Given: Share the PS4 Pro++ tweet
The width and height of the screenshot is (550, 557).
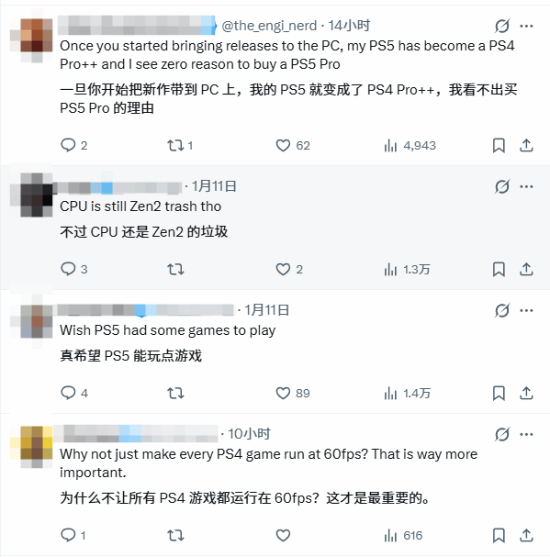Looking at the screenshot, I should coord(526,145).
